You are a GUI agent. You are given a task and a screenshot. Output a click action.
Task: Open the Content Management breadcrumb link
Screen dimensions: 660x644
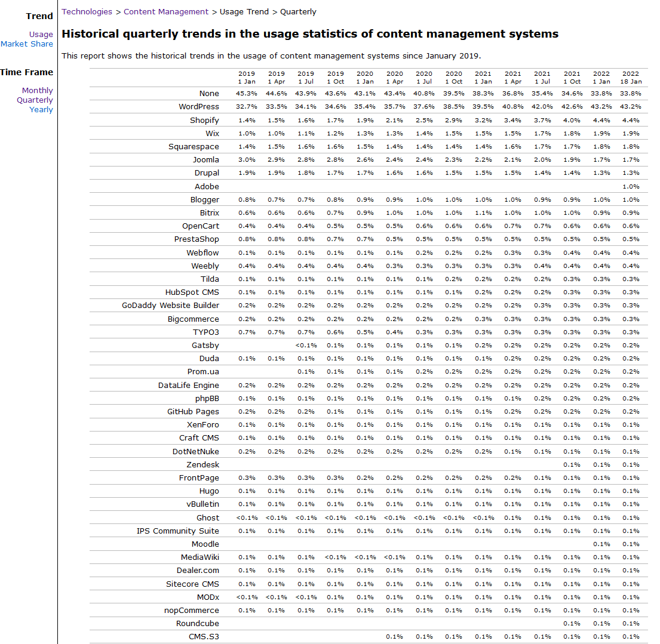166,11
